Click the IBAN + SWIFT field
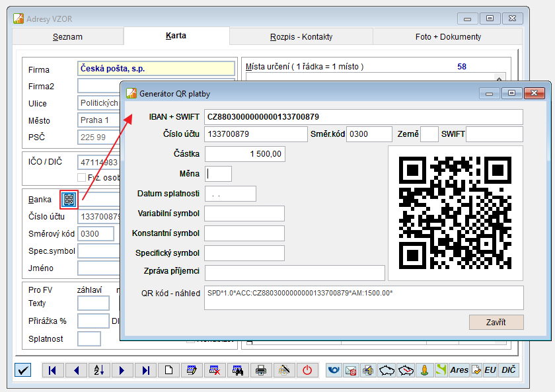The width and height of the screenshot is (555, 392). 363,117
